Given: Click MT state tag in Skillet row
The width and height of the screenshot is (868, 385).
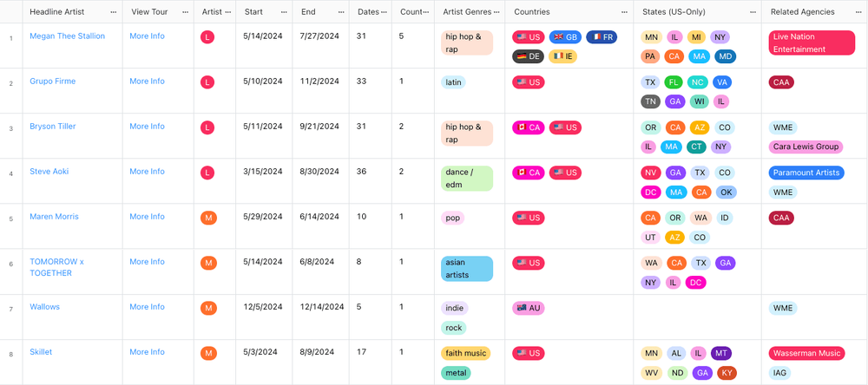Looking at the screenshot, I should [721, 353].
